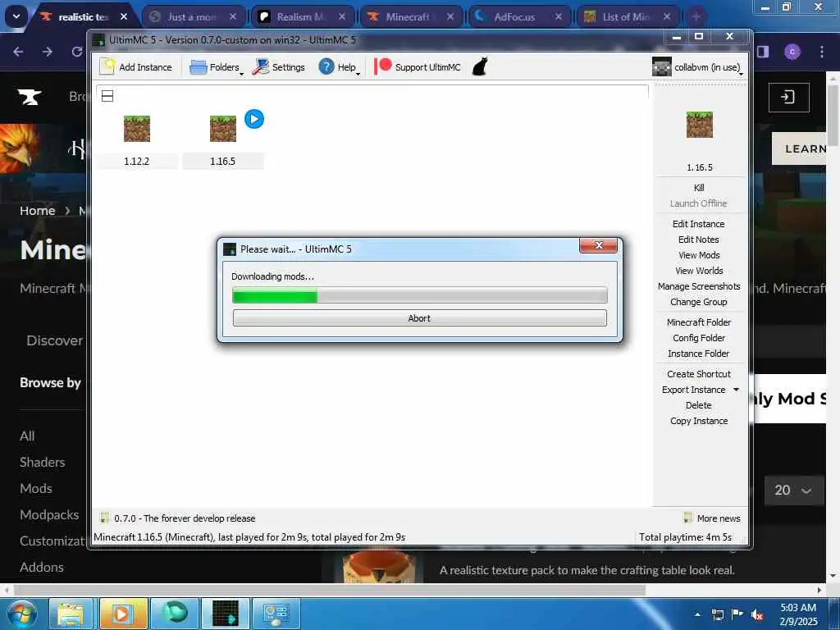Image resolution: width=840 pixels, height=630 pixels.
Task: Click the CurseForge sign-in icon
Action: click(x=788, y=97)
